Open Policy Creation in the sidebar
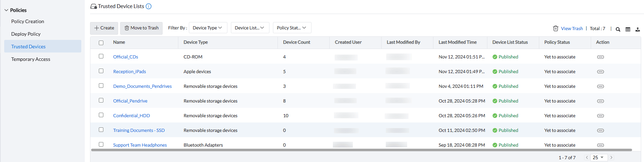This screenshot has height=162, width=644. coord(28,21)
